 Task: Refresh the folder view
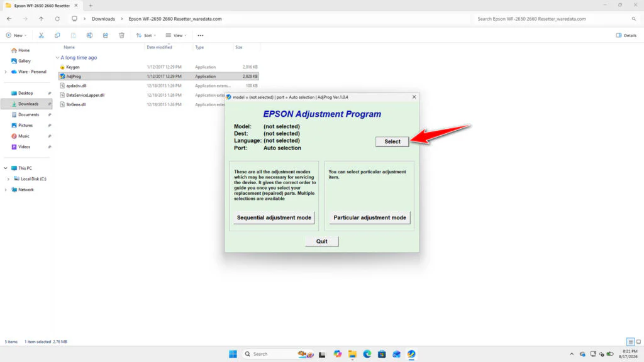(x=57, y=19)
